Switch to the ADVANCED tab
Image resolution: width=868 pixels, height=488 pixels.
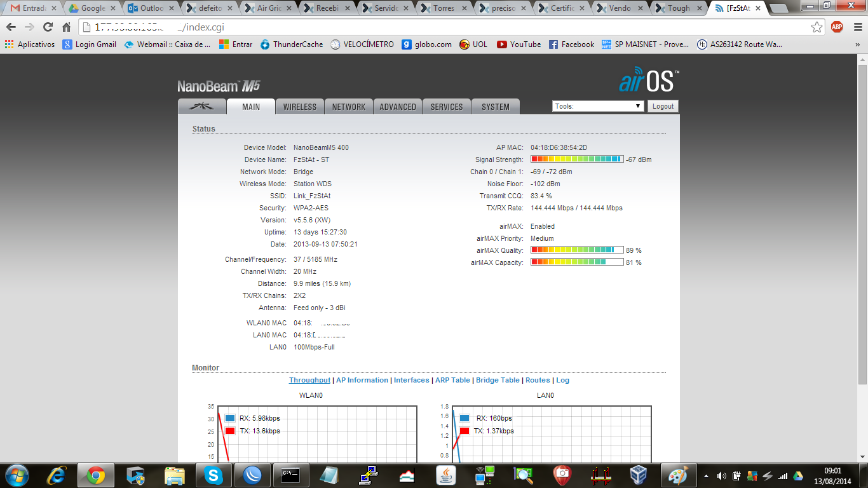(398, 107)
